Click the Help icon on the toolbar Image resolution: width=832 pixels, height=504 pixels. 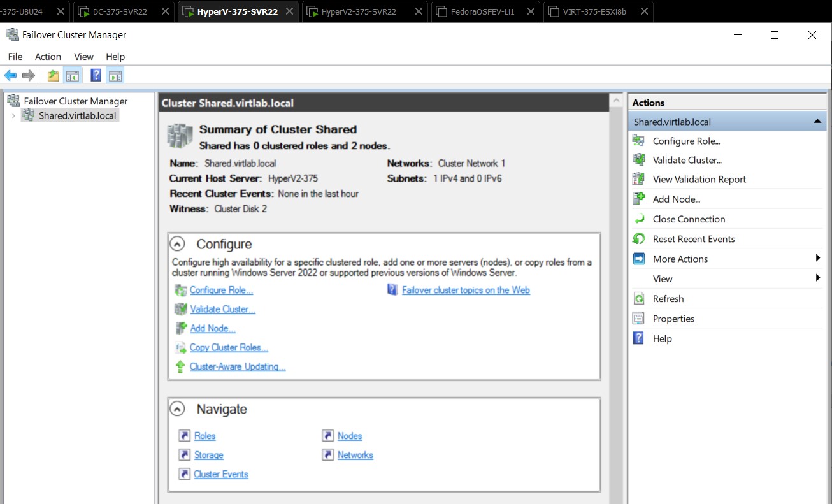point(96,75)
